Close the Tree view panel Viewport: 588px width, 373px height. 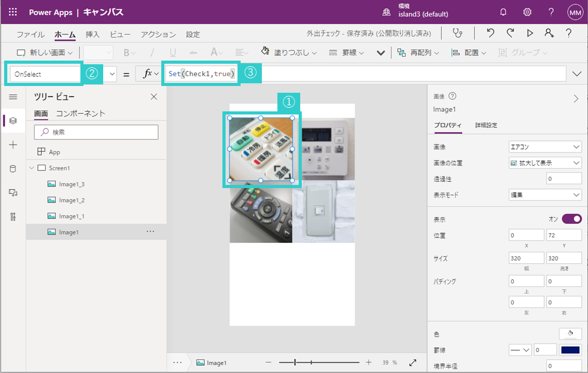click(154, 97)
